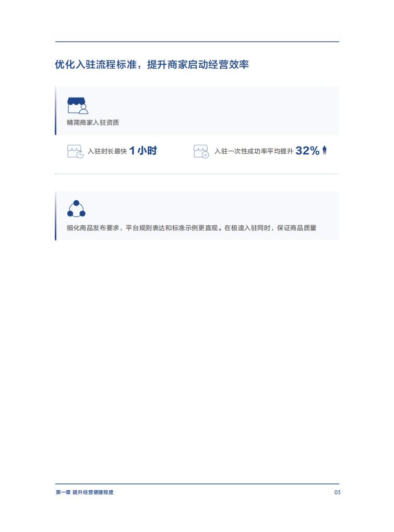The width and height of the screenshot is (394, 532).
Task: Click the grey divider line below statistics
Action: click(197, 174)
